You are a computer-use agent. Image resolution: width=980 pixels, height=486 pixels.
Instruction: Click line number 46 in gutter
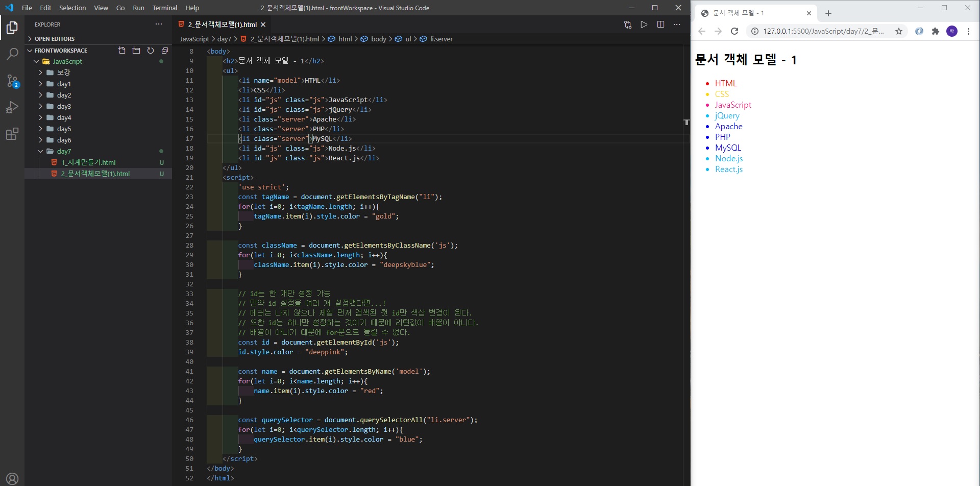189,420
